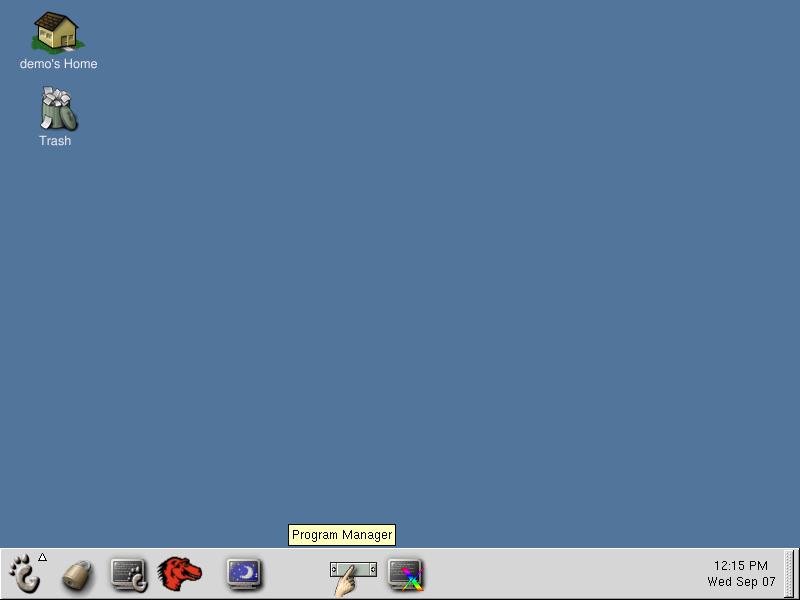Viewport: 800px width, 600px height.
Task: Open the Program Manager hand icon
Action: pyautogui.click(x=353, y=577)
